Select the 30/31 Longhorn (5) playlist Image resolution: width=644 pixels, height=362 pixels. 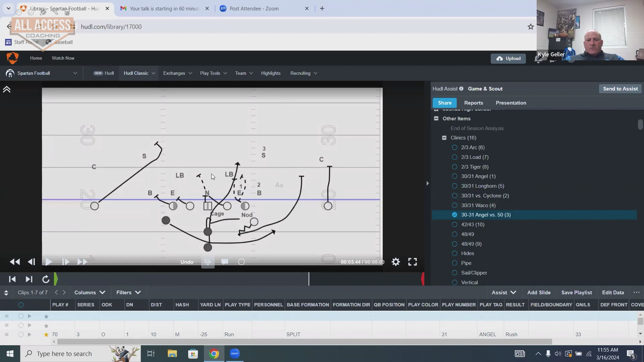pyautogui.click(x=454, y=186)
